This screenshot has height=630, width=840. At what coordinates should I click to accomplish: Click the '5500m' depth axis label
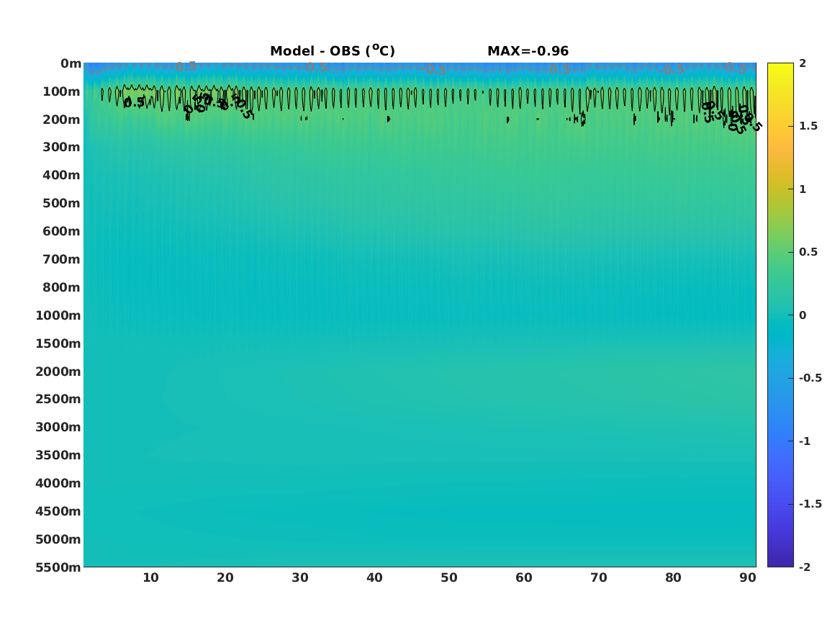tap(58, 567)
